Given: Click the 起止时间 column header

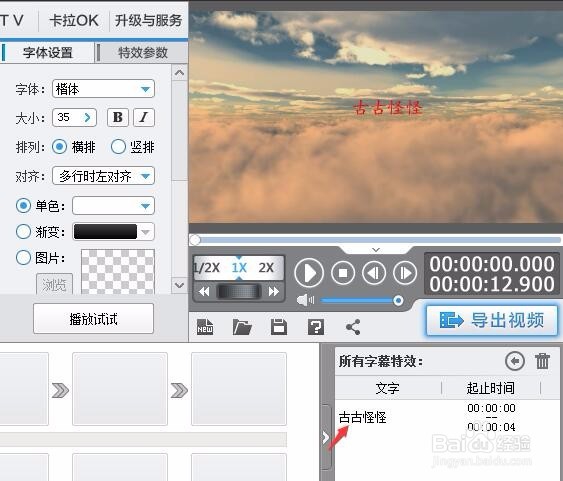Looking at the screenshot, I should [490, 388].
